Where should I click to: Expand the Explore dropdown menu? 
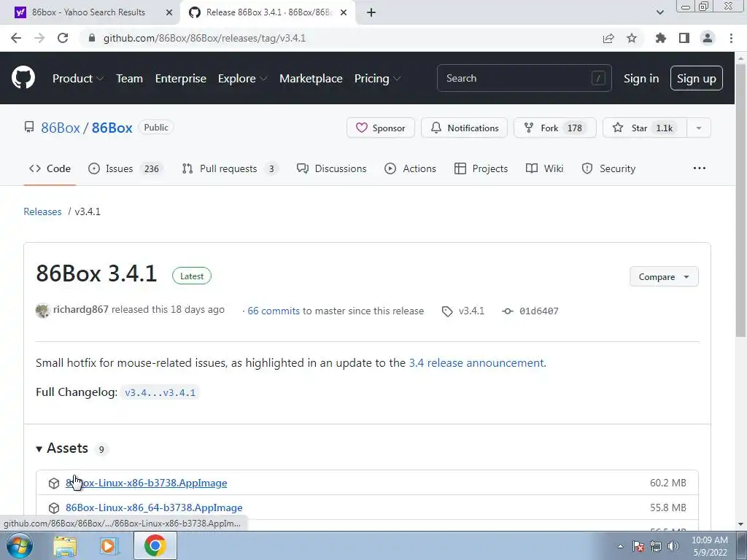242,78
